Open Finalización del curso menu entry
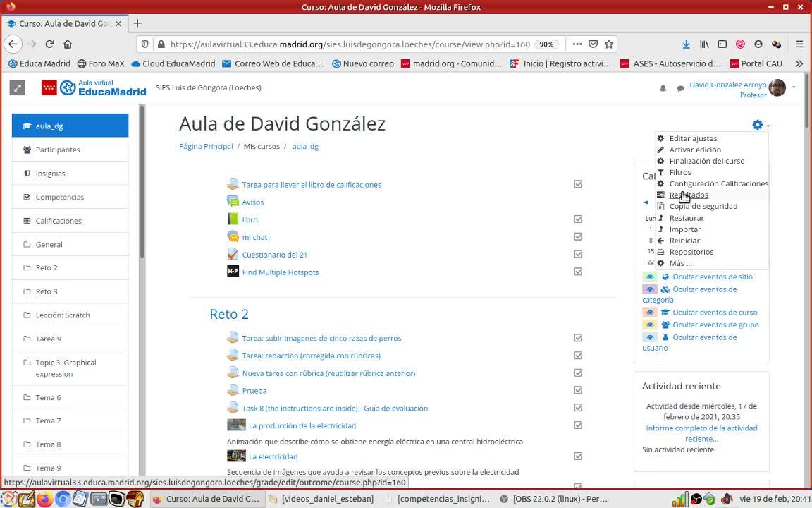This screenshot has height=508, width=812. point(707,161)
